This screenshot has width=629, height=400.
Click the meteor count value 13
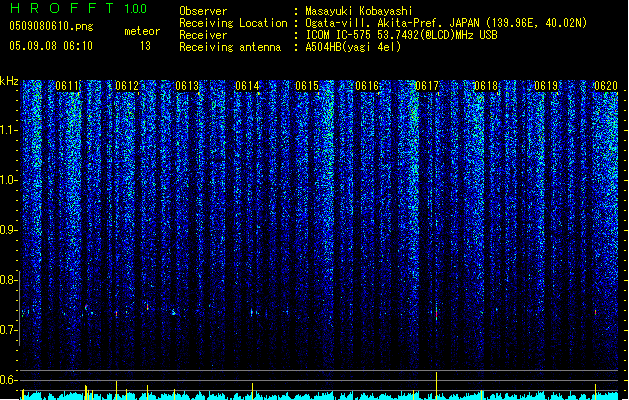145,46
